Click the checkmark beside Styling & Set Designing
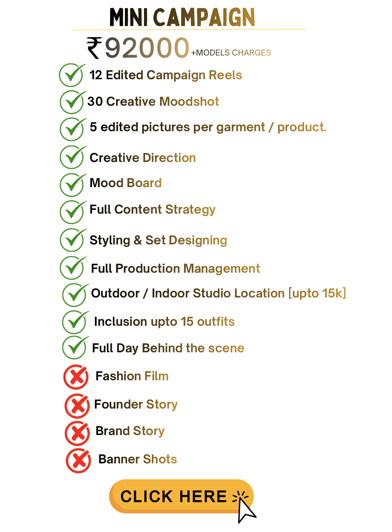 (x=73, y=240)
